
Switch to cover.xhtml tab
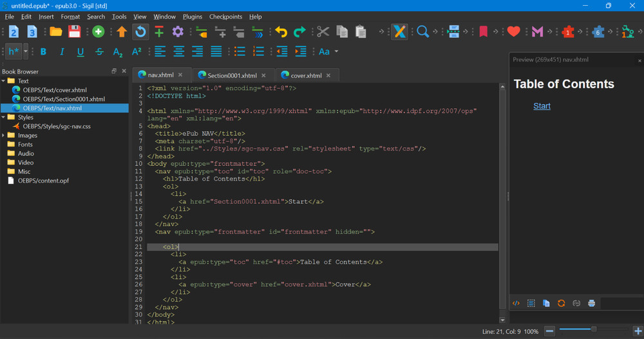point(307,75)
